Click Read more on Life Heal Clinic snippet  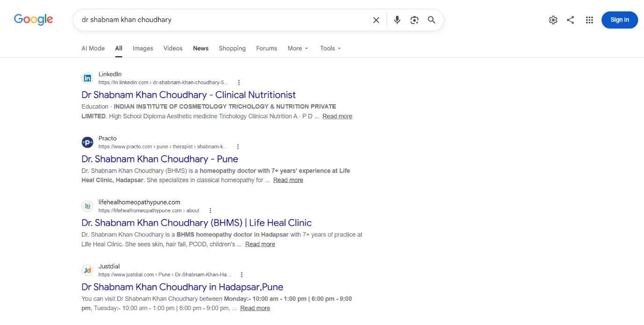260,244
